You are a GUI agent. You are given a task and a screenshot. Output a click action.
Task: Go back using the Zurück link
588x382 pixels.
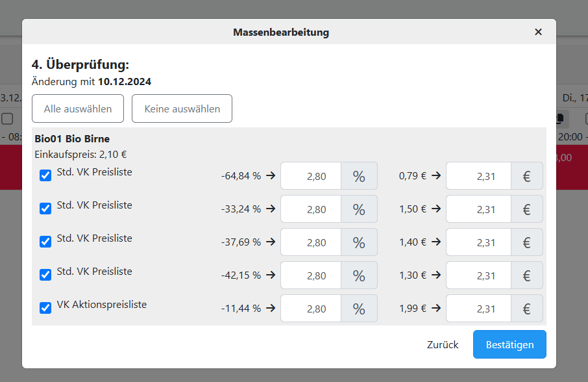(x=443, y=344)
